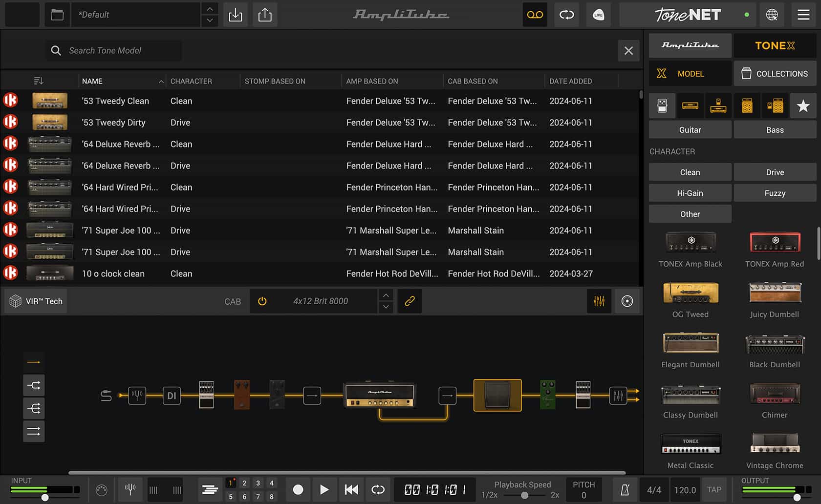
Task: Enable the cab link toggle
Action: pos(410,301)
